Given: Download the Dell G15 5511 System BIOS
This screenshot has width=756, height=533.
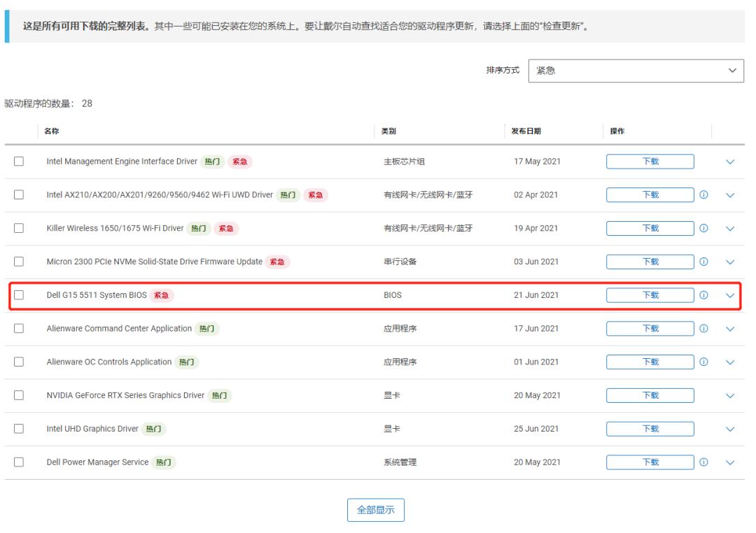Looking at the screenshot, I should click(x=650, y=294).
